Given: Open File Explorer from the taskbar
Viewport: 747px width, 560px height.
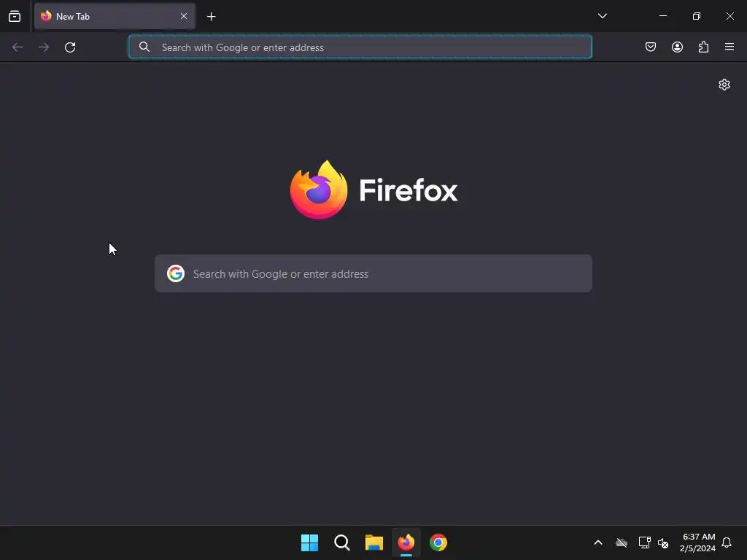Looking at the screenshot, I should click(374, 542).
